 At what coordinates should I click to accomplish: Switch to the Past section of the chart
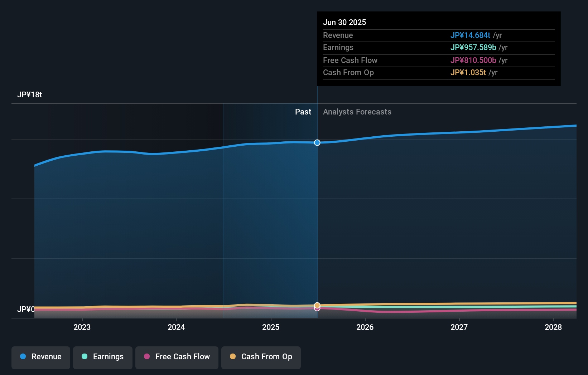(303, 112)
